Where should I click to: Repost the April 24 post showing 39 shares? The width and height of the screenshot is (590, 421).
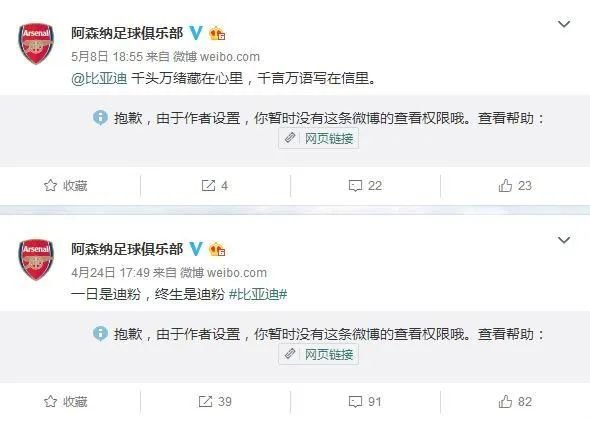tap(215, 401)
